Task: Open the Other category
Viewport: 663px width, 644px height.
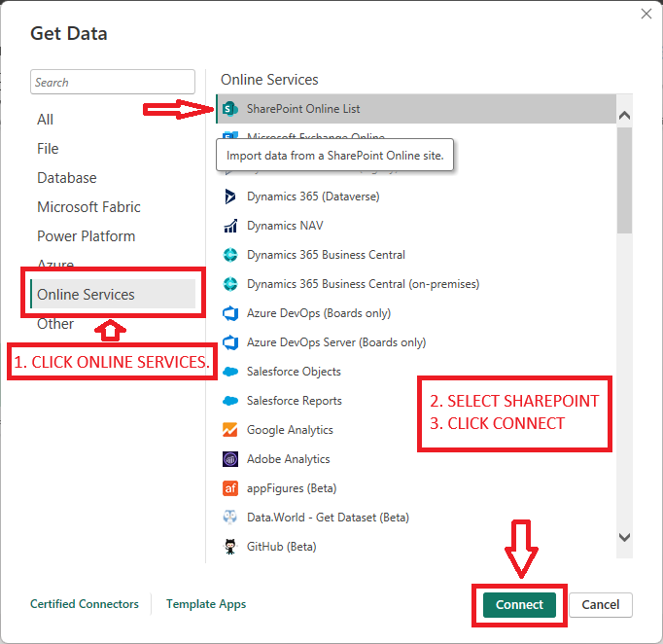Action: [55, 324]
